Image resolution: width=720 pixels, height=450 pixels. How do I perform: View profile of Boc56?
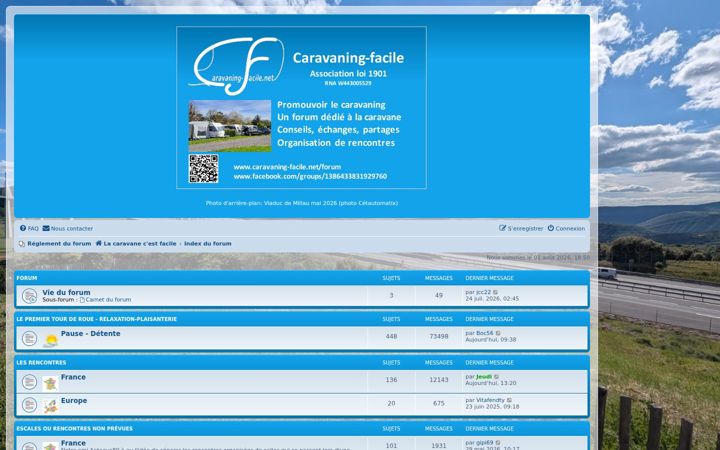[484, 333]
